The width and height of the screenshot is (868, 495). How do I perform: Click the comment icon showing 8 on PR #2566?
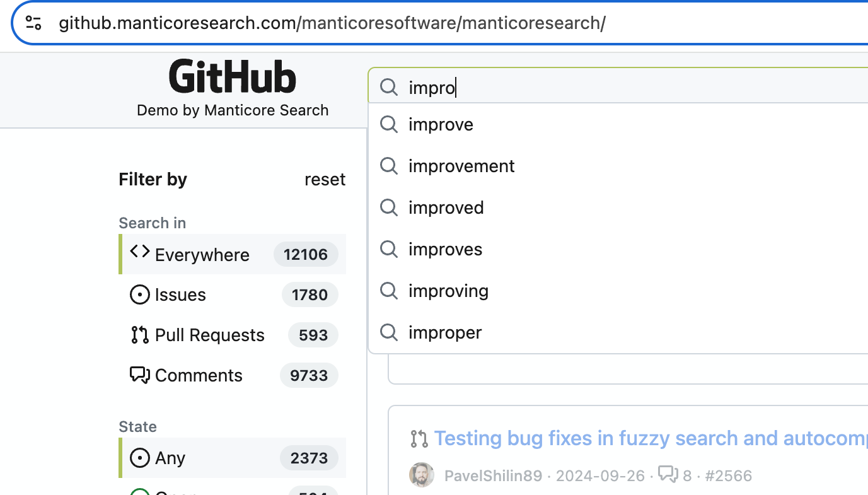668,475
